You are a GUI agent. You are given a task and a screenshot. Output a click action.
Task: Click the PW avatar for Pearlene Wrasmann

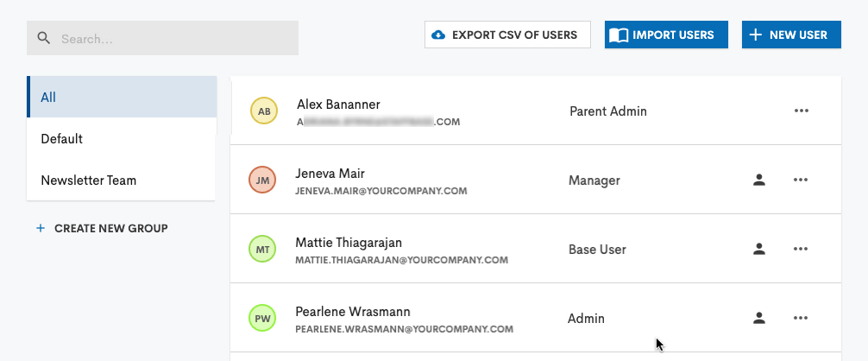pos(262,319)
